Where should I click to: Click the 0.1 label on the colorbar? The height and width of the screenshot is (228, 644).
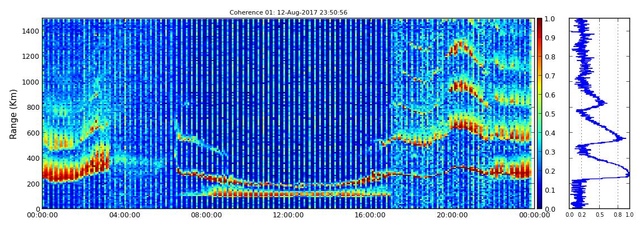pyautogui.click(x=549, y=190)
